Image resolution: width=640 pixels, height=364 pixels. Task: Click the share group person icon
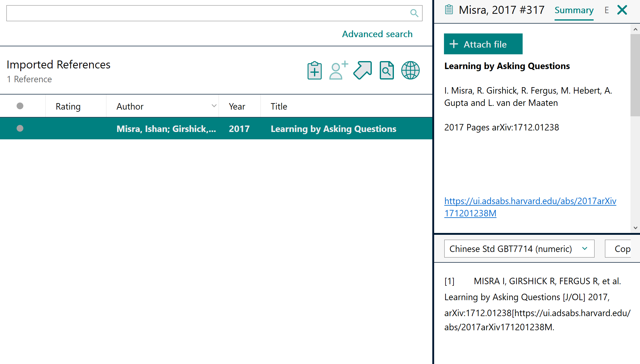coord(338,71)
